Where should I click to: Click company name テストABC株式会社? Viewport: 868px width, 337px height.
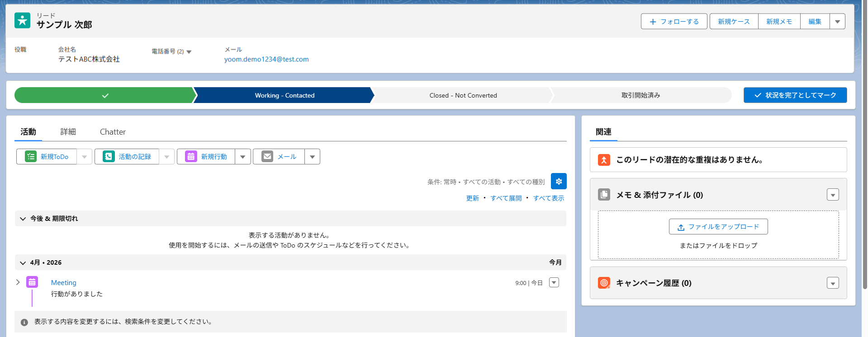coord(89,59)
